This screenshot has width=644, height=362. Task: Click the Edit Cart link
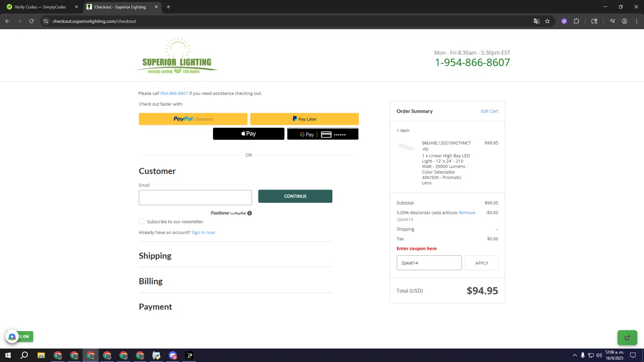(x=489, y=111)
